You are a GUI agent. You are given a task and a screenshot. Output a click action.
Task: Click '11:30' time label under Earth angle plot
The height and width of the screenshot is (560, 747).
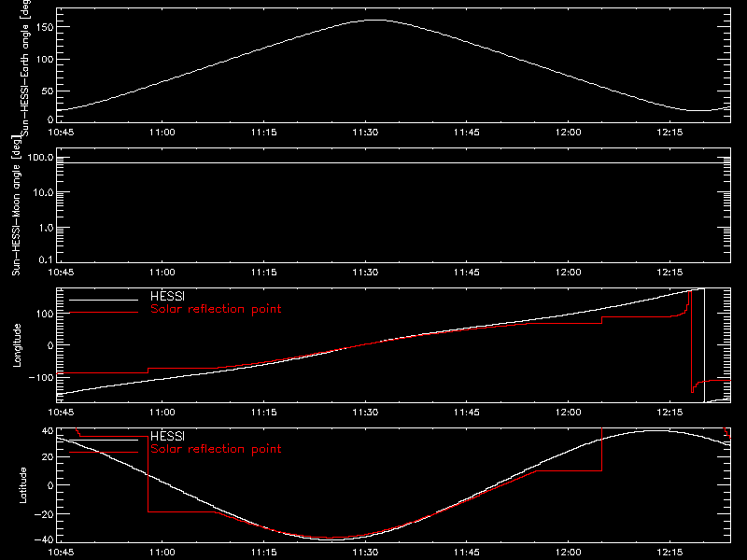coord(365,133)
